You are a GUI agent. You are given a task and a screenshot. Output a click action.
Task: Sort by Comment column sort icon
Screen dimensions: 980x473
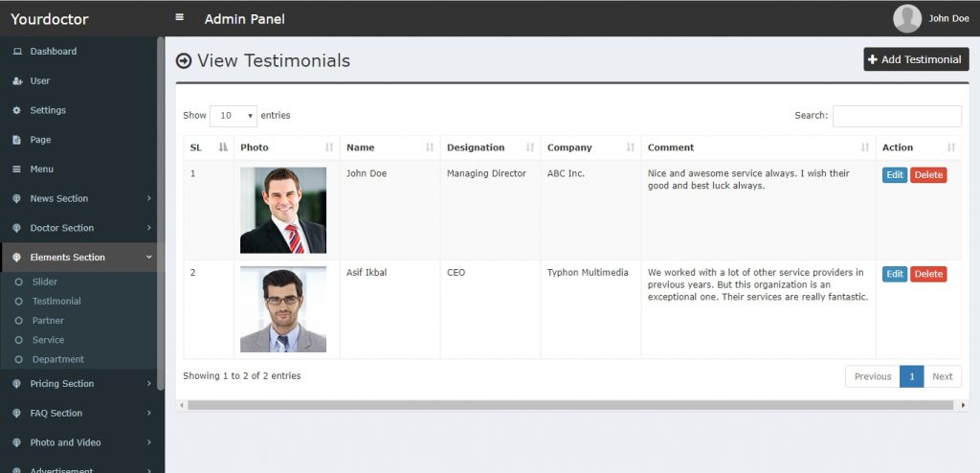(x=865, y=147)
